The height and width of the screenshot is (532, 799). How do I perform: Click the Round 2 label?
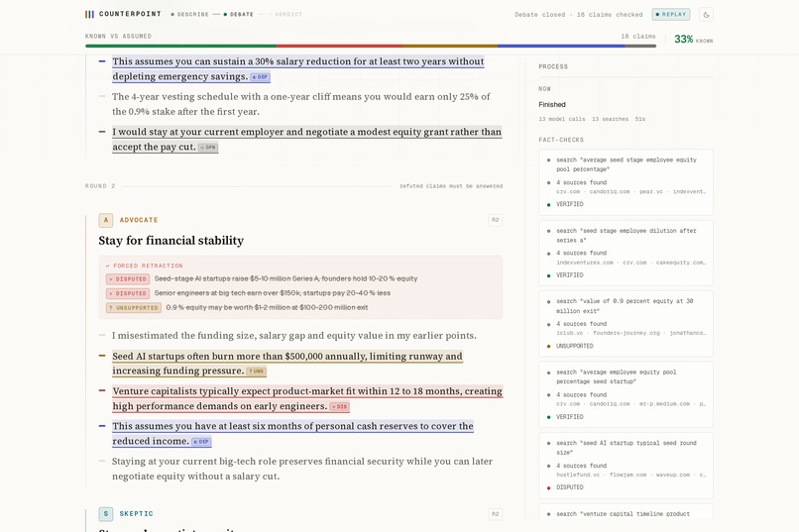click(x=100, y=186)
